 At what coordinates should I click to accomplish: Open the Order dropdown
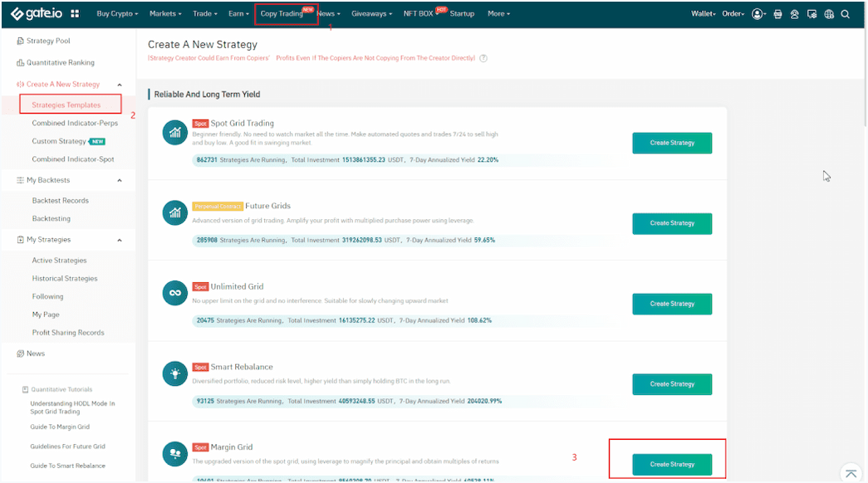[x=733, y=14]
